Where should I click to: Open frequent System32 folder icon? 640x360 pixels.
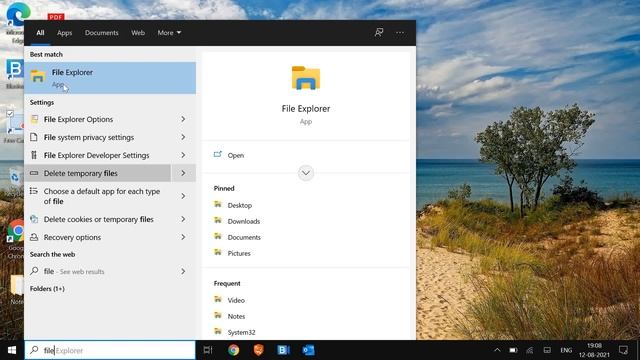click(x=218, y=331)
